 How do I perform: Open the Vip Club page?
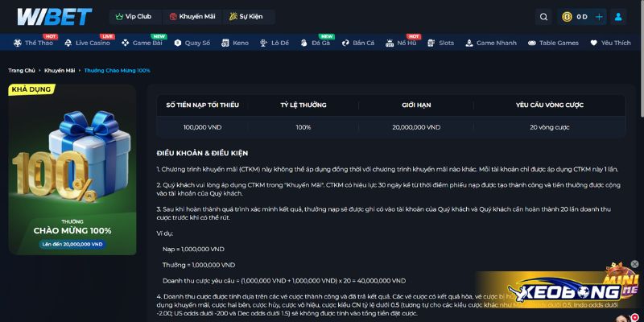134,17
